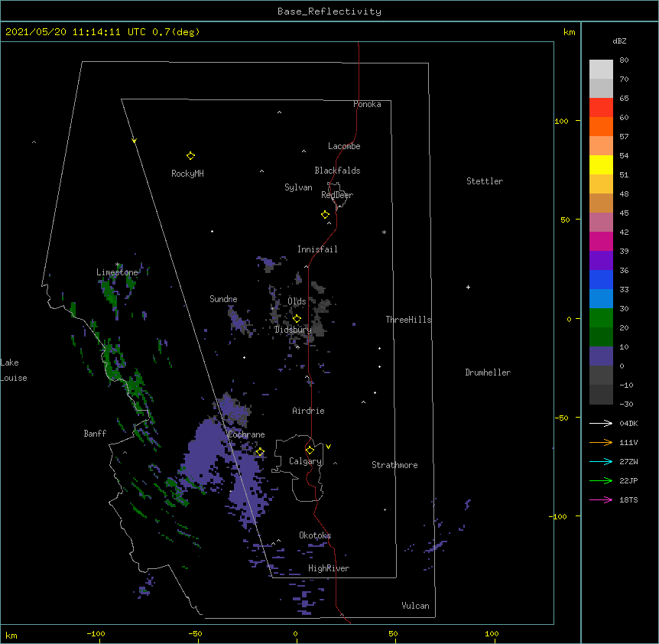Click the royal blue 33-36 dBZ swatch
This screenshot has height=644, width=659.
click(601, 279)
